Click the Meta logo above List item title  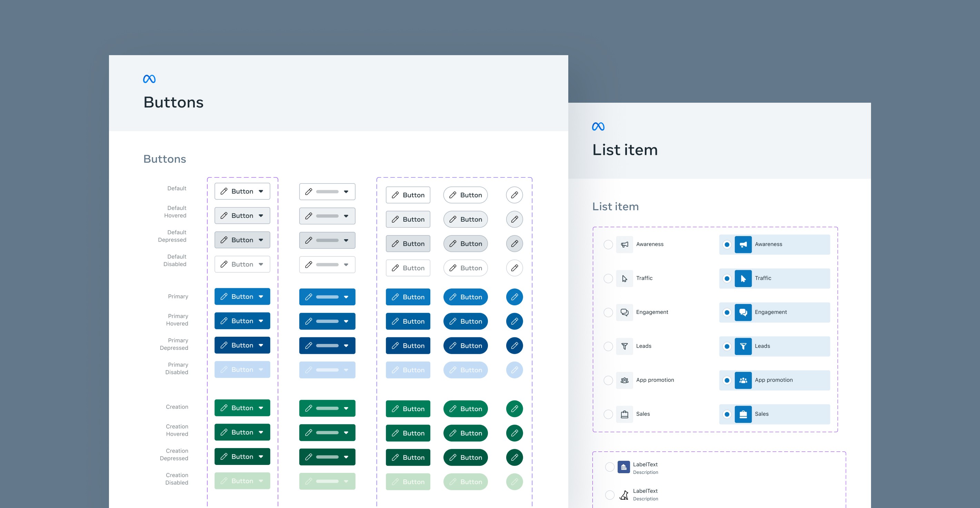point(598,126)
